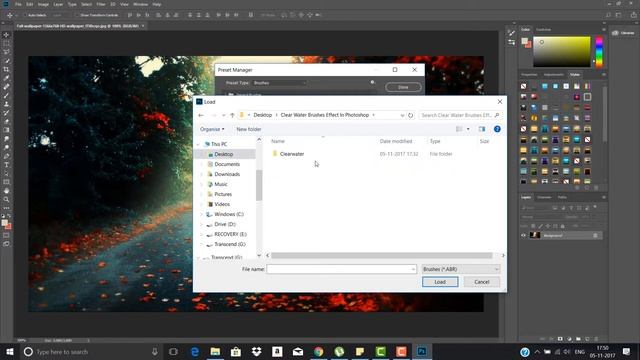Screen dimensions: 640x360
Task: Click Done in Preset Manager
Action: 403,87
